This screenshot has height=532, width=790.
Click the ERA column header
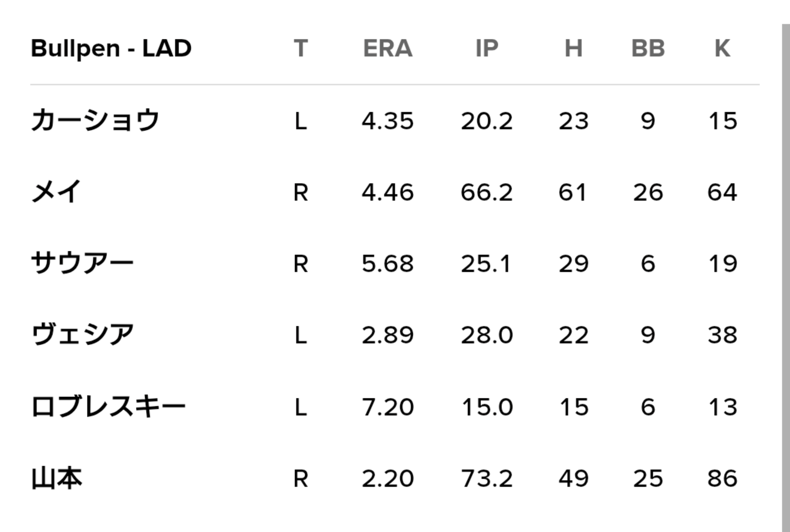coord(388,48)
